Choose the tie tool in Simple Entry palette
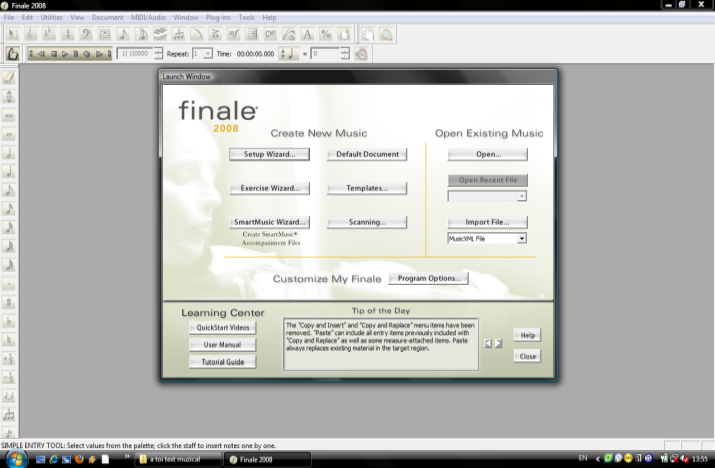 9,396
